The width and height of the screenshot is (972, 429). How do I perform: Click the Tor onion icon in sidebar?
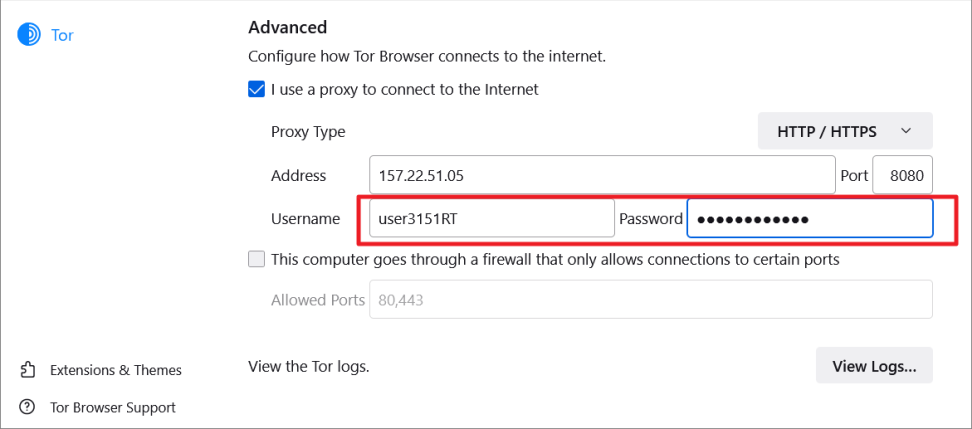point(28,35)
